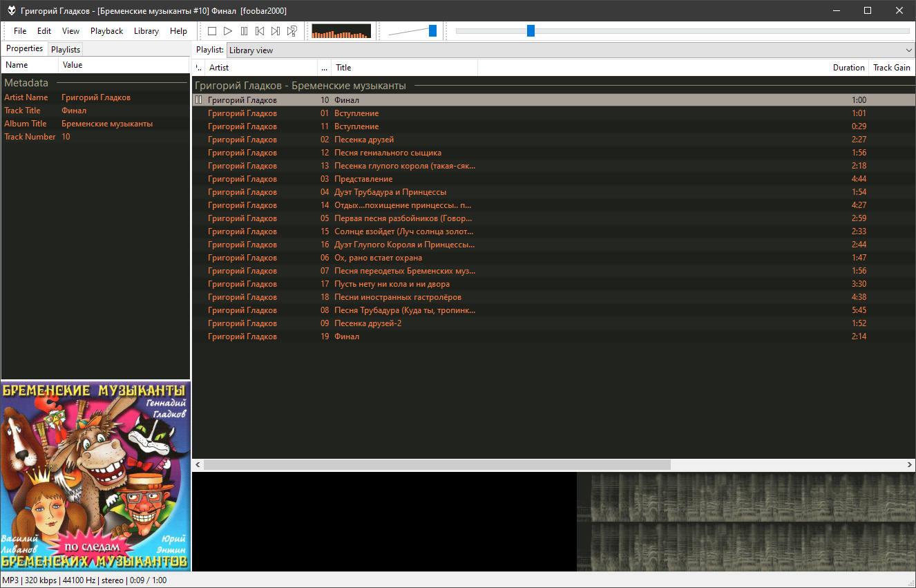Click the Stop playback button
This screenshot has height=588, width=916.
pyautogui.click(x=212, y=31)
